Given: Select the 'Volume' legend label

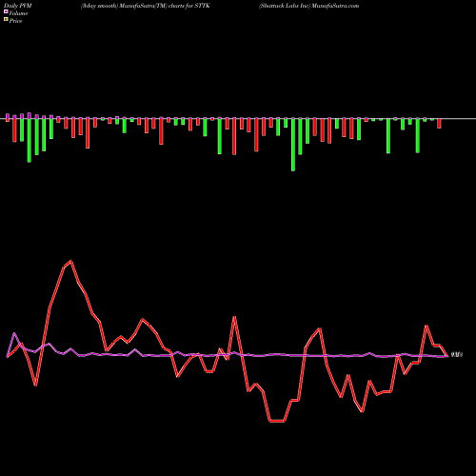Looking at the screenshot, I should click(18, 13).
